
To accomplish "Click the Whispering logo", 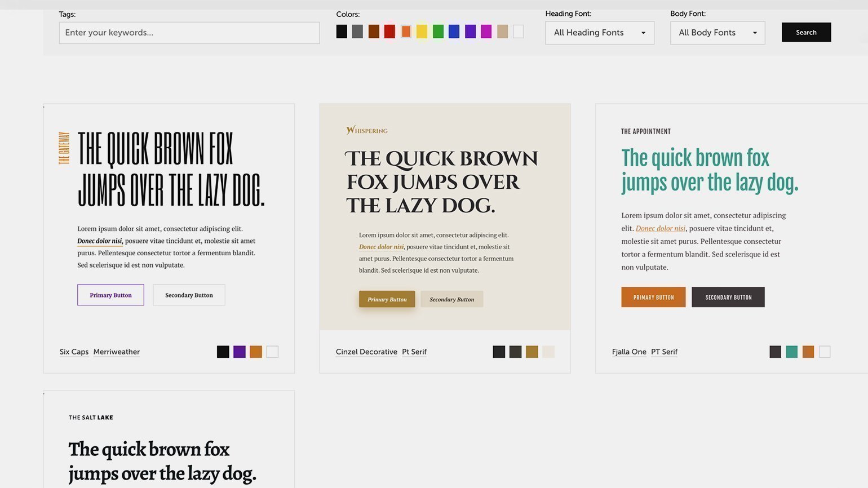I will (x=367, y=130).
